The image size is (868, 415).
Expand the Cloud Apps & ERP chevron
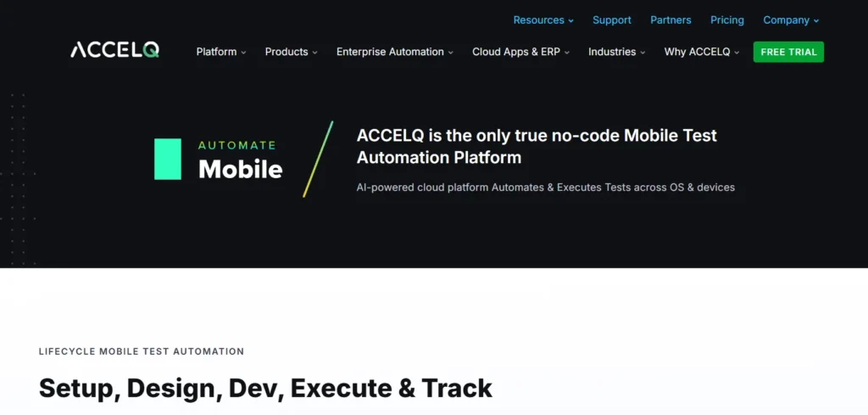[x=567, y=53]
